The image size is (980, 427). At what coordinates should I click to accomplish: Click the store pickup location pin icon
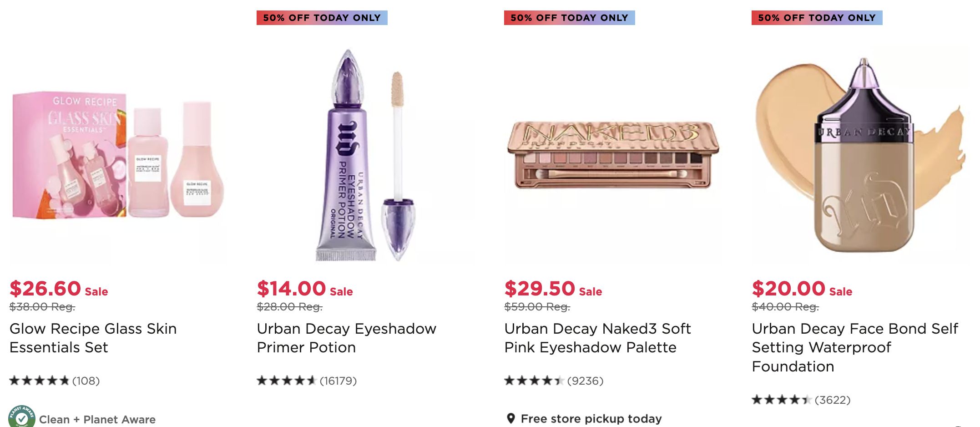pyautogui.click(x=511, y=418)
